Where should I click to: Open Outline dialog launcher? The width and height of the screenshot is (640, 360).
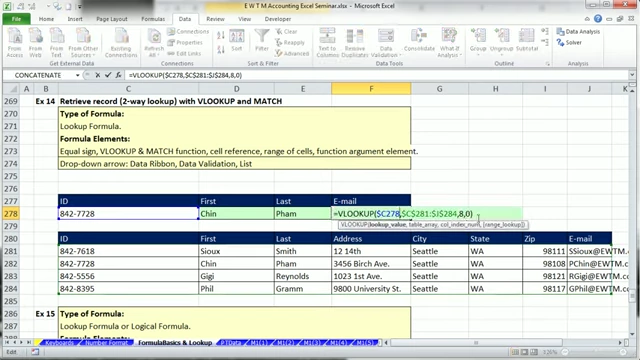[x=547, y=64]
